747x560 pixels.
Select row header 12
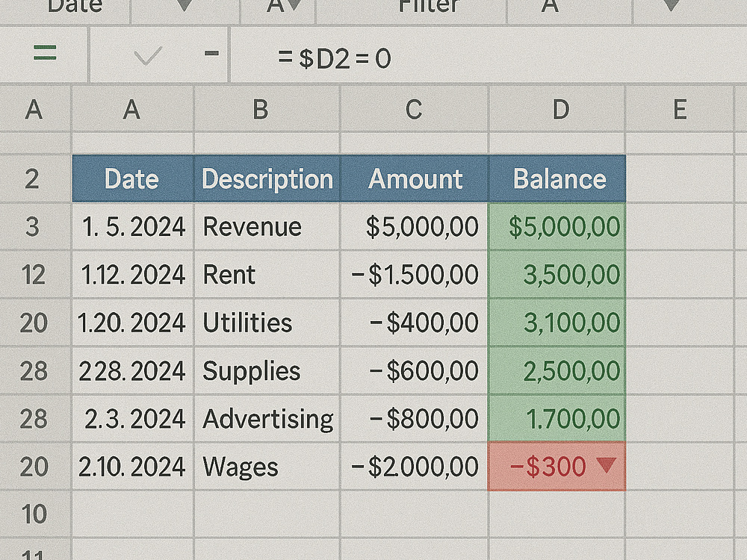tap(35, 275)
